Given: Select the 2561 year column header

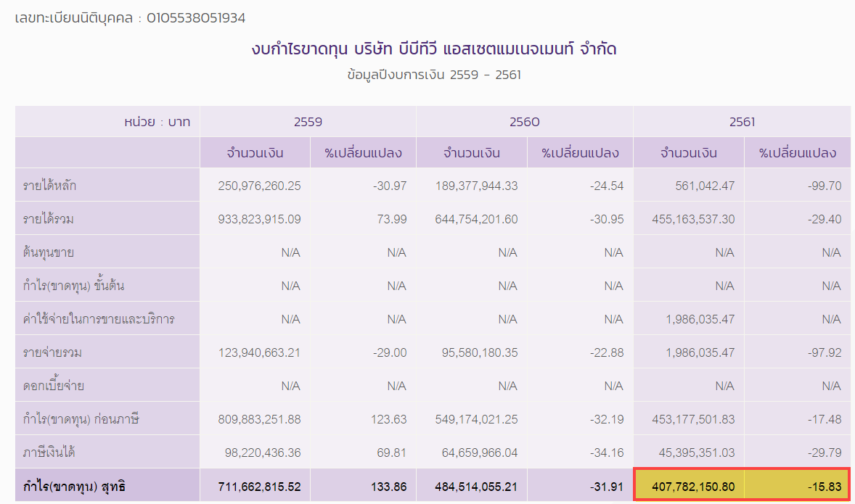Looking at the screenshot, I should coord(742,122).
